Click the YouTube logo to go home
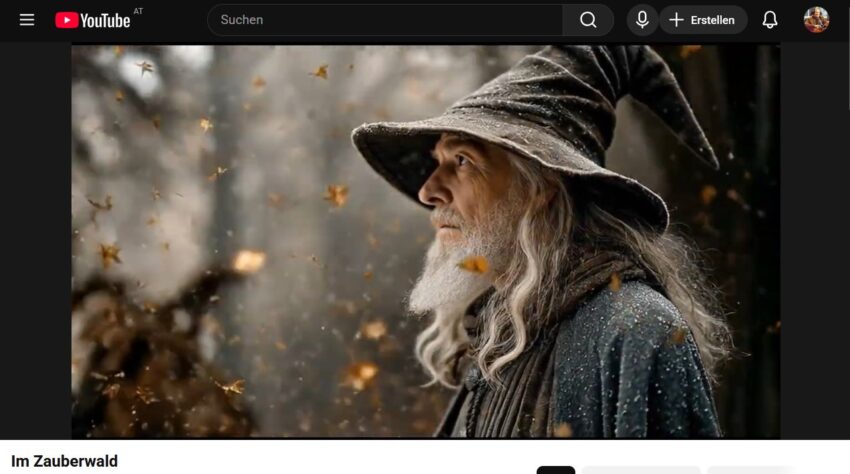The height and width of the screenshot is (474, 850). [93, 20]
